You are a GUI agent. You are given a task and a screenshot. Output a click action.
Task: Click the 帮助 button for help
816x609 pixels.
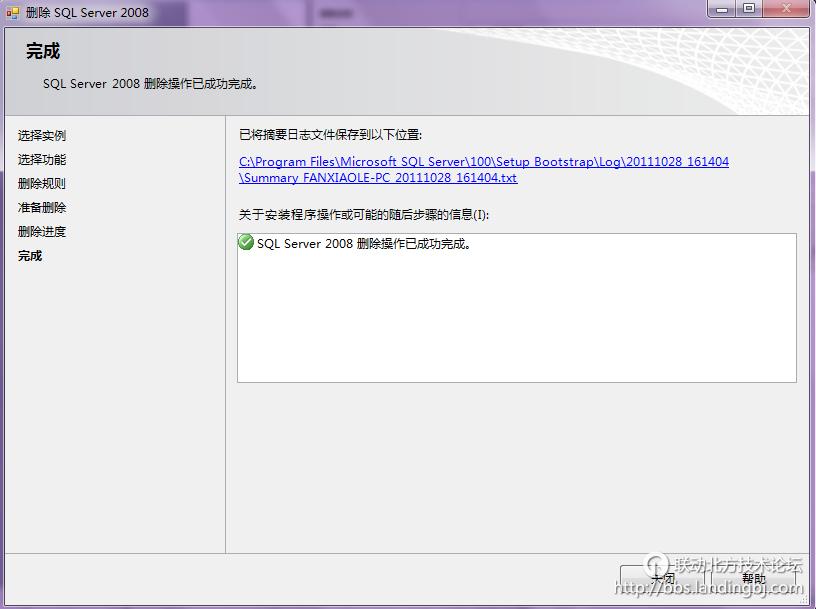[755, 577]
